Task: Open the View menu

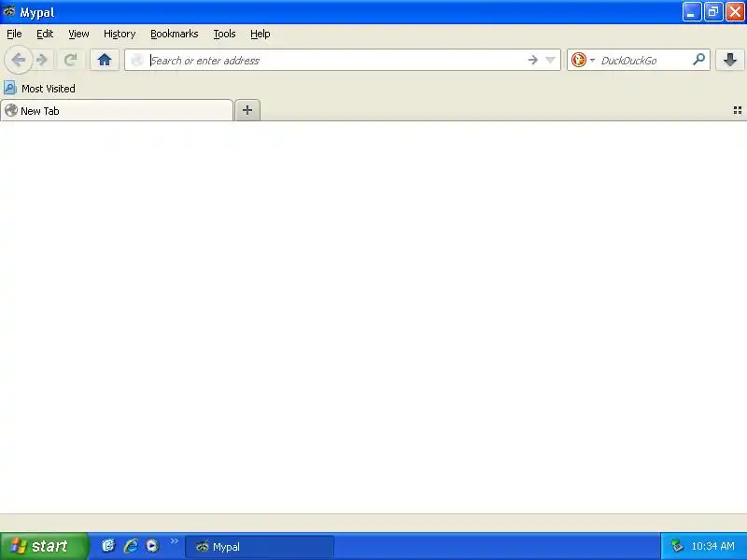Action: tap(78, 34)
